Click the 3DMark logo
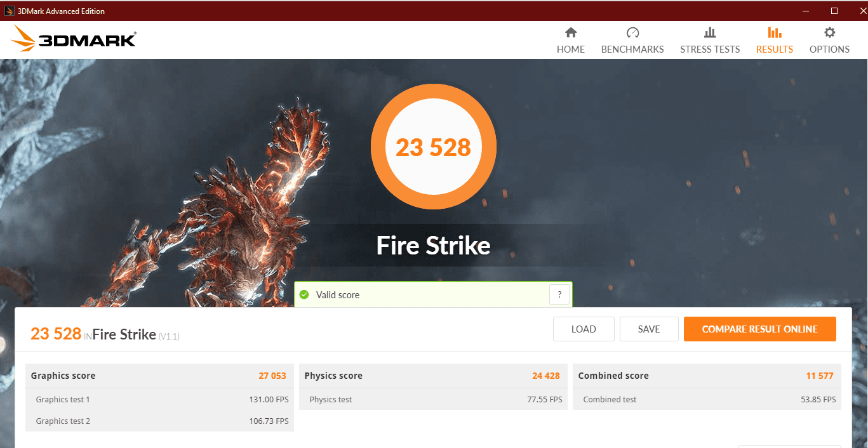The width and height of the screenshot is (868, 448). [74, 39]
